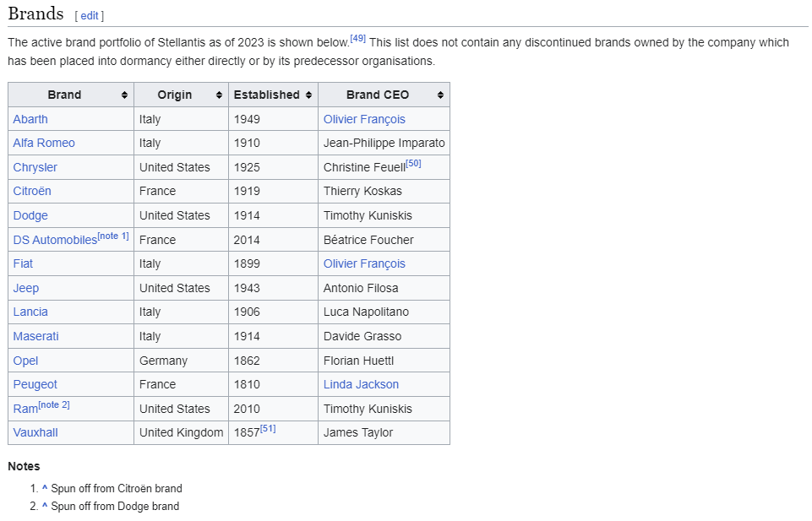Sort table by Established column arrows

point(308,95)
